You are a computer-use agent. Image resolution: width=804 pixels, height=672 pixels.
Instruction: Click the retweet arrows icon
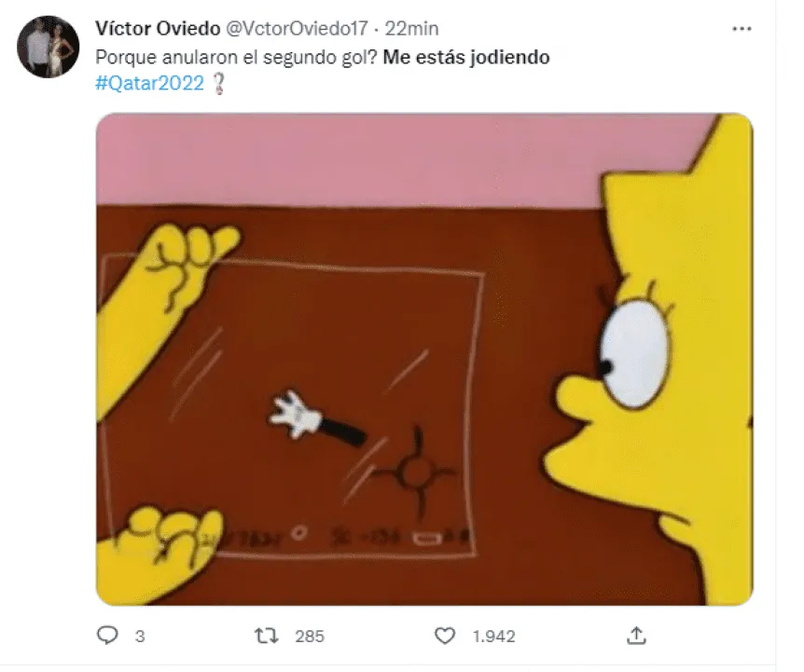[x=267, y=636]
